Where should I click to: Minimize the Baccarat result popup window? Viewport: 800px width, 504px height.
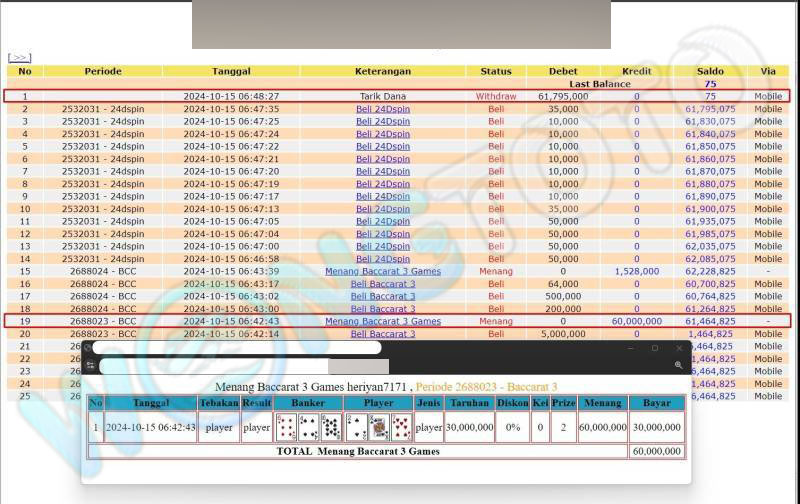pyautogui.click(x=630, y=348)
